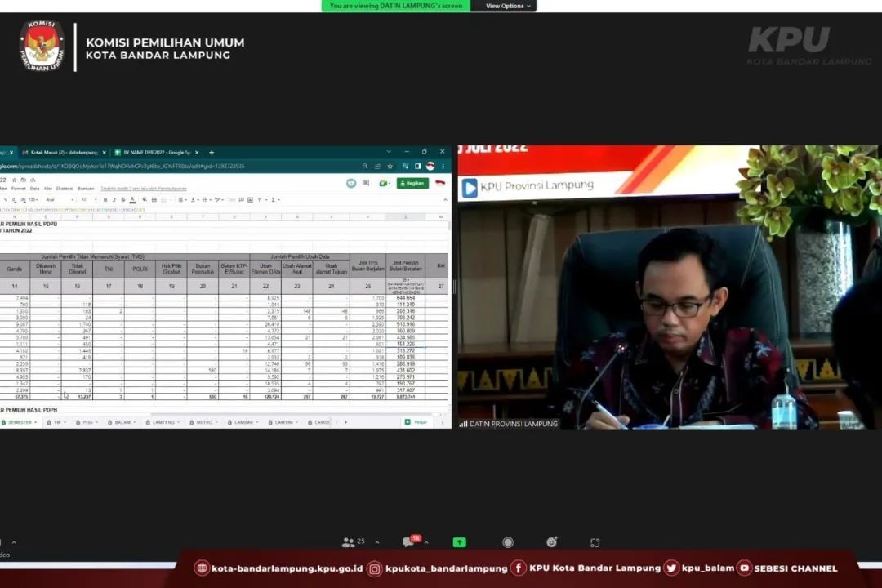Viewport: 882px width, 588px height.
Task: Open Zoom chat with unread badge
Action: point(408,542)
